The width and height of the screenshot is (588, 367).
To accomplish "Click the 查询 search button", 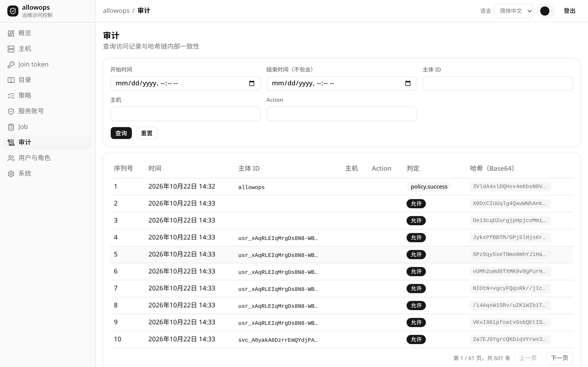I will point(121,133).
